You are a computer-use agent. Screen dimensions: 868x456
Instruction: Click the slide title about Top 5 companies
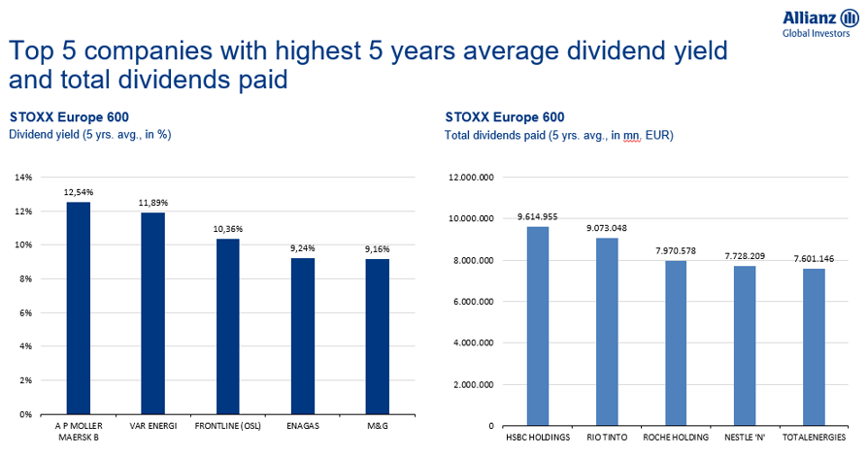click(x=369, y=65)
